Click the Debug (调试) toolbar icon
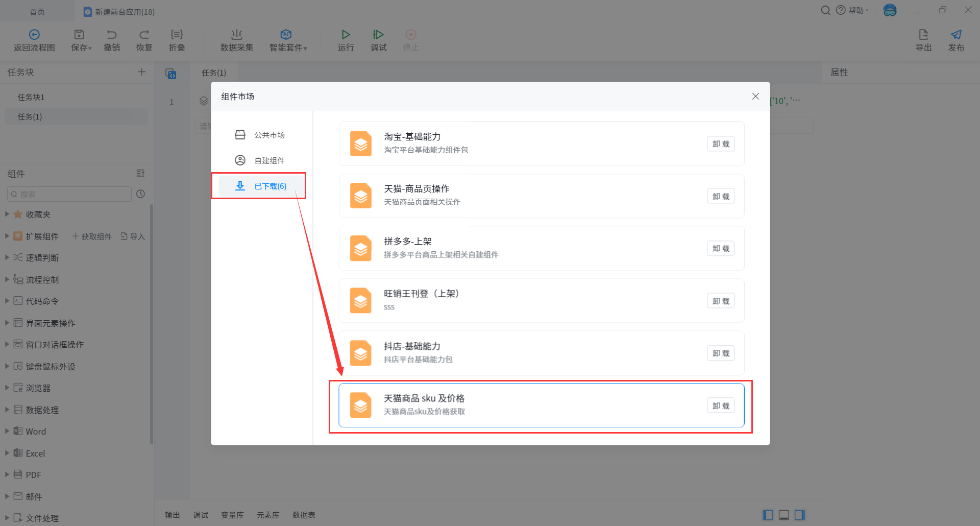This screenshot has width=980, height=526. 378,35
